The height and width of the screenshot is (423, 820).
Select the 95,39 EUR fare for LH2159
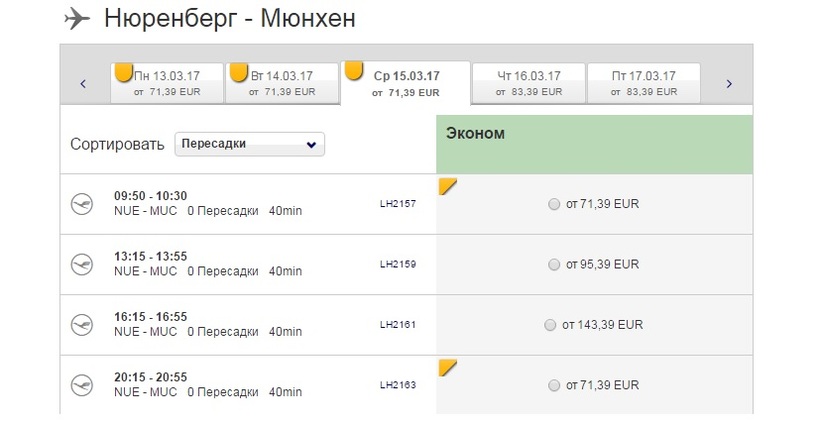pos(554,265)
